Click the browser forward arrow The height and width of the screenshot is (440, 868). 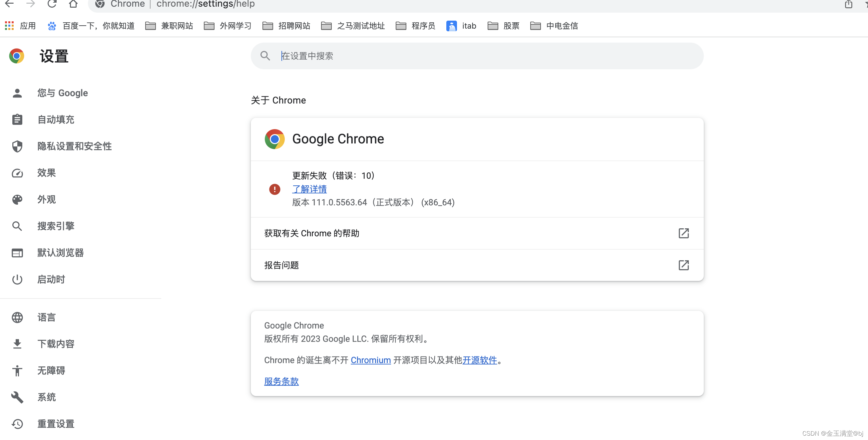click(31, 3)
